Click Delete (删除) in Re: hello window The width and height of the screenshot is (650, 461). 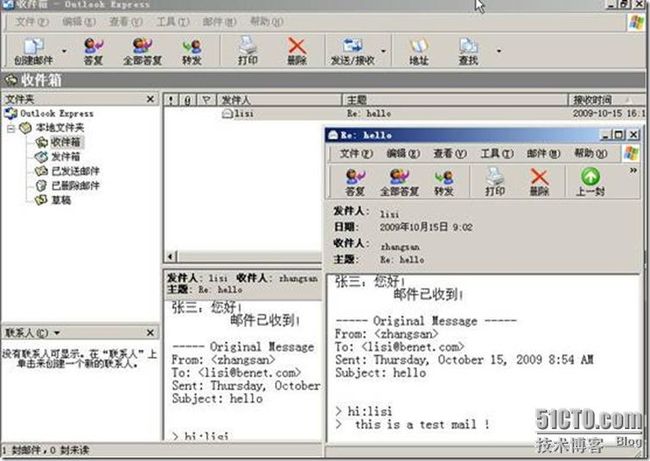click(539, 182)
